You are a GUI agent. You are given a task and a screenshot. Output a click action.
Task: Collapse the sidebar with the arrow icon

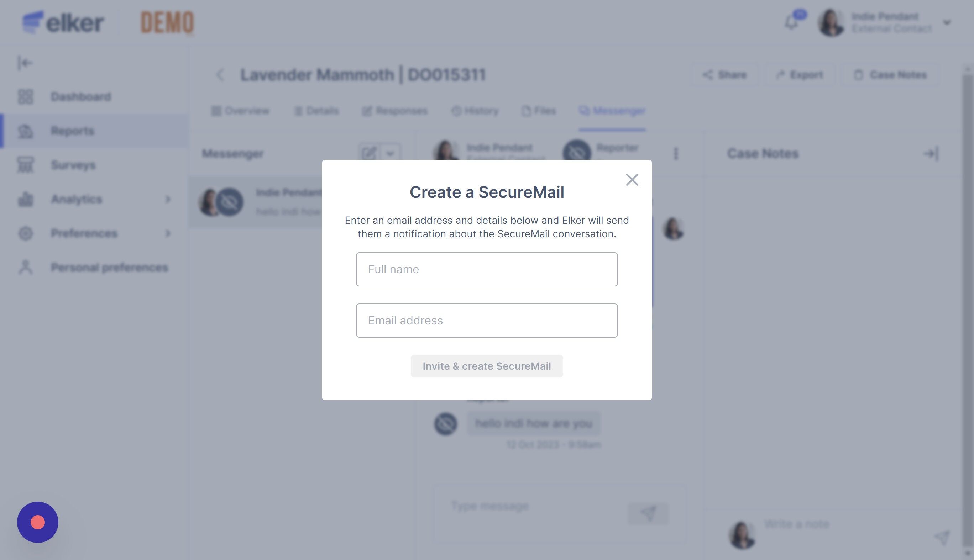tap(25, 63)
